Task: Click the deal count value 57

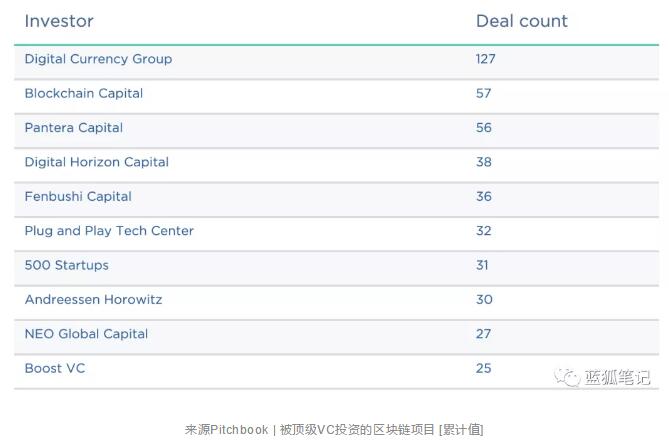Action: pos(484,93)
